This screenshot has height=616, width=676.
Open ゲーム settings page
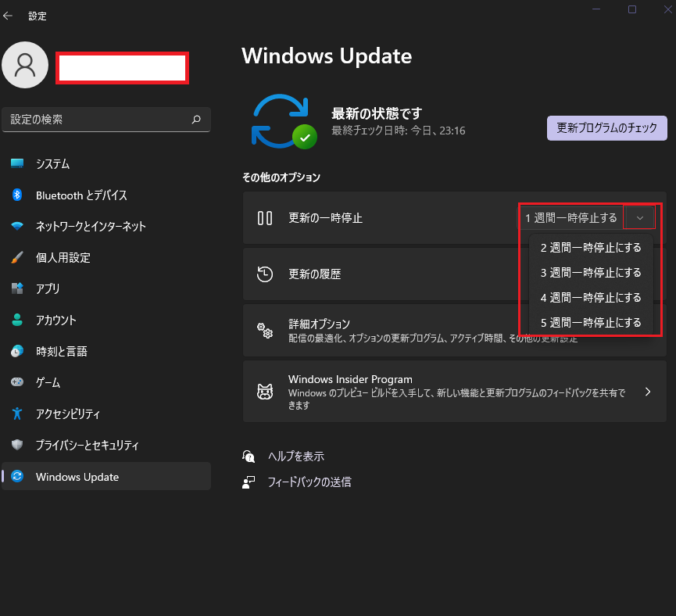[106, 382]
